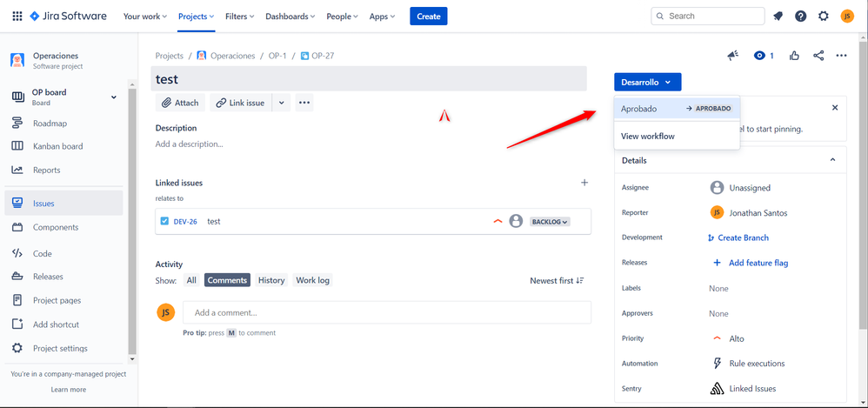The height and width of the screenshot is (408, 868).
Task: Select Issues in the sidebar
Action: coord(63,204)
